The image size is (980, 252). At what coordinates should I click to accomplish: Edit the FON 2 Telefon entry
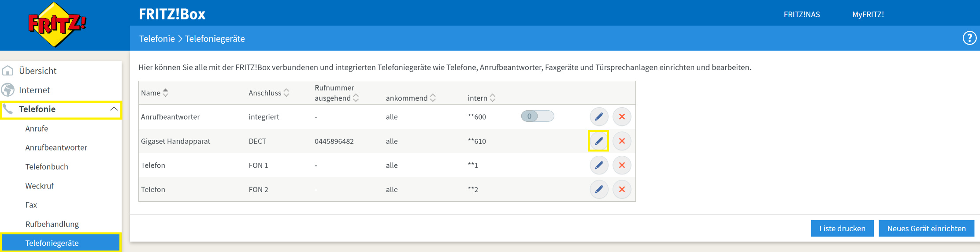click(599, 189)
